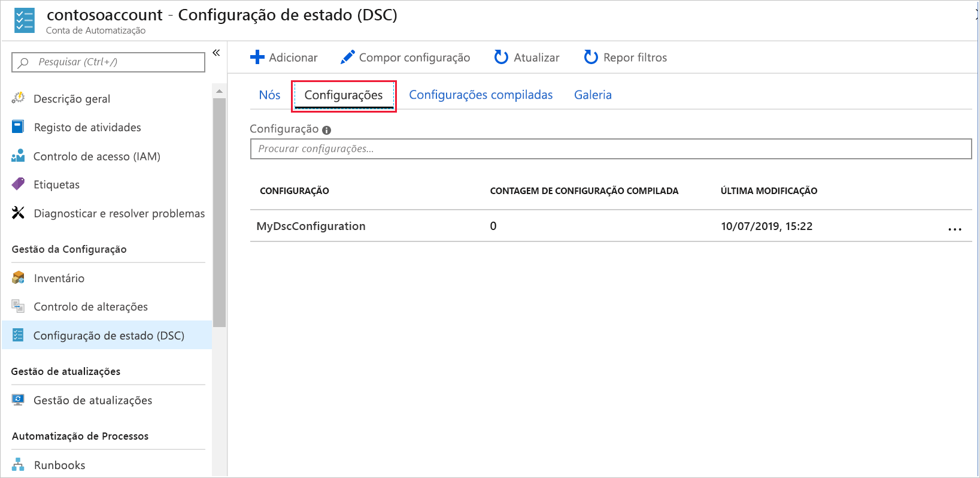
Task: Click the Controlo de alterações icon
Action: pos(18,306)
